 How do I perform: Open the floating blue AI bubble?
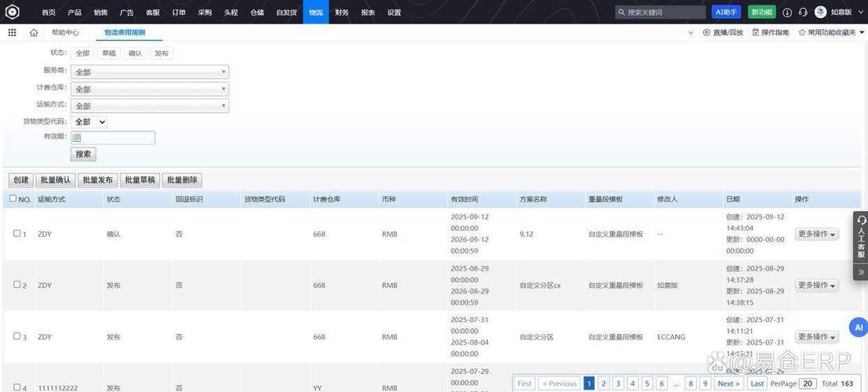[859, 327]
